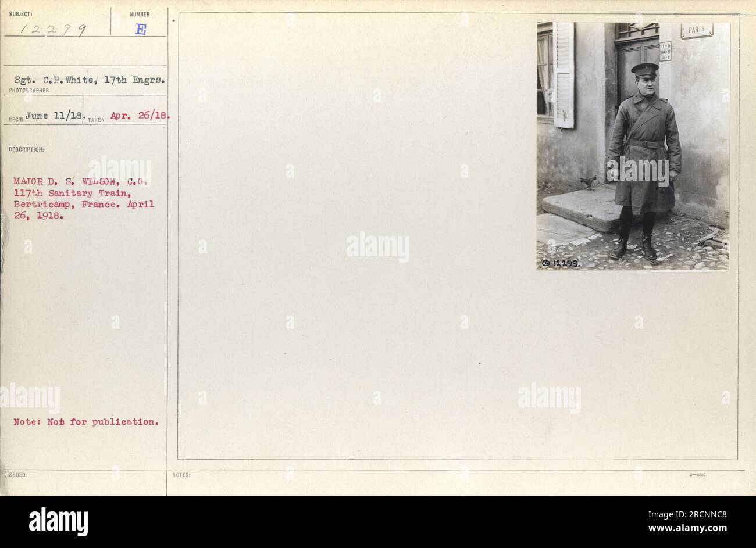
Task: Click the '117th Sanitary Train,' line
Action: tap(72, 193)
